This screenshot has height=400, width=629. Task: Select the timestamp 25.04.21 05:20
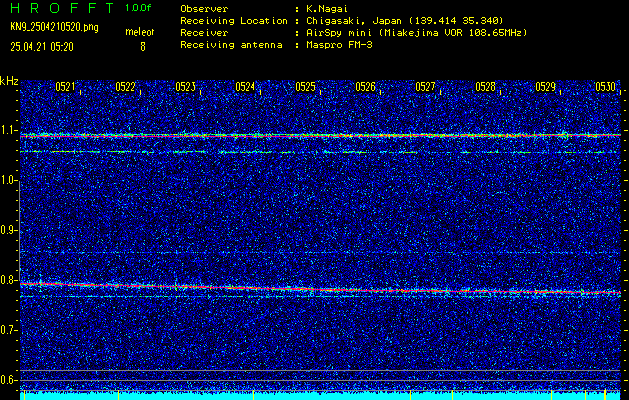point(42,47)
